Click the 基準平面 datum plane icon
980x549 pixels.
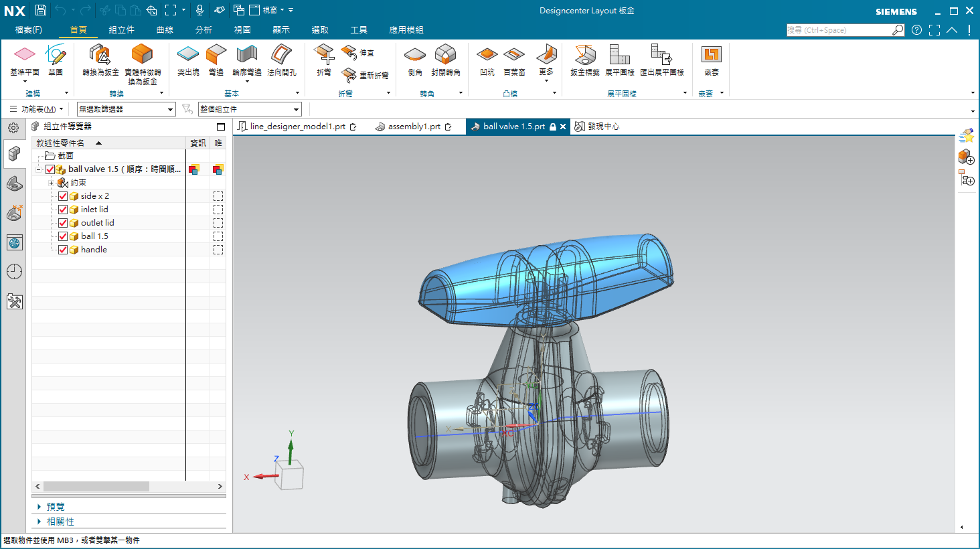(x=24, y=55)
